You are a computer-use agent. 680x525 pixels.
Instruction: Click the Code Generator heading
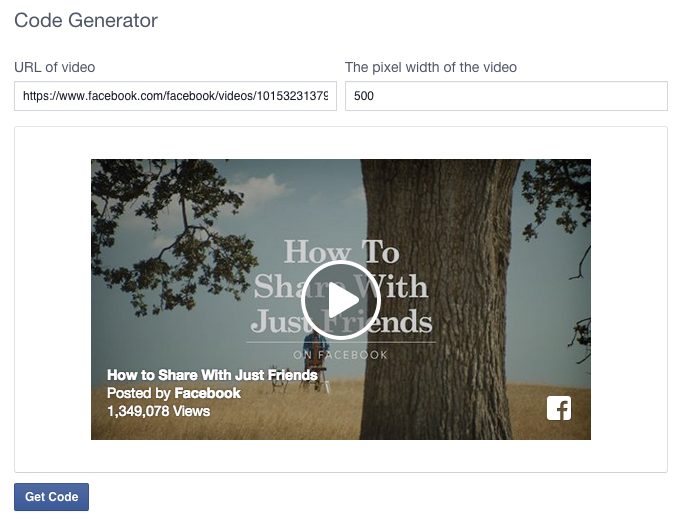tap(86, 20)
